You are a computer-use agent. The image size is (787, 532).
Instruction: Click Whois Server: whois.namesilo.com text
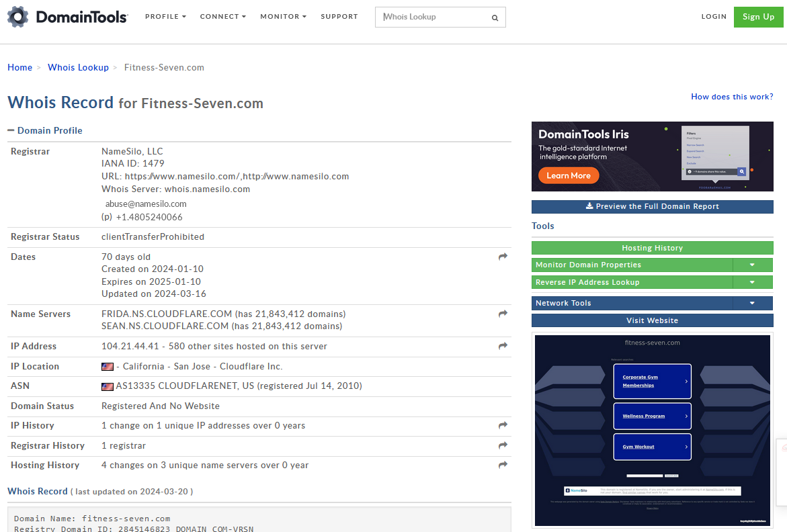coord(175,189)
